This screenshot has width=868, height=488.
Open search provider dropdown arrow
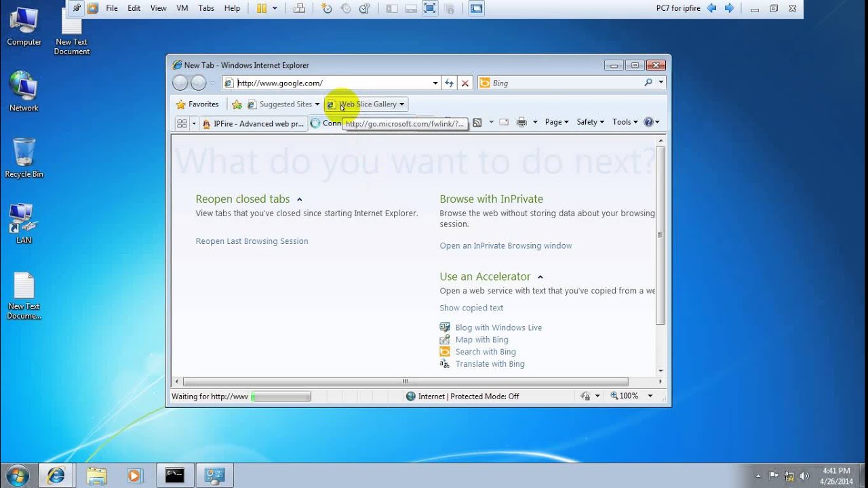point(661,83)
